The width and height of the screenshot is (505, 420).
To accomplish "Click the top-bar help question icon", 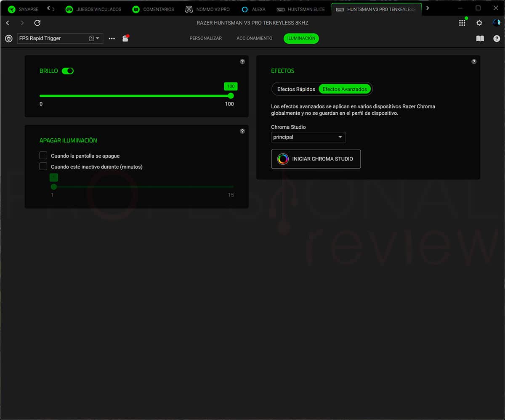I will point(497,38).
